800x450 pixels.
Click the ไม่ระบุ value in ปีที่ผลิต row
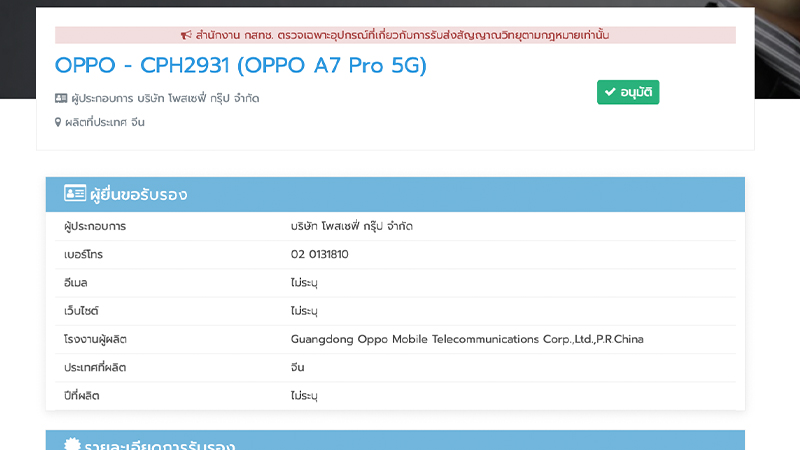(304, 396)
